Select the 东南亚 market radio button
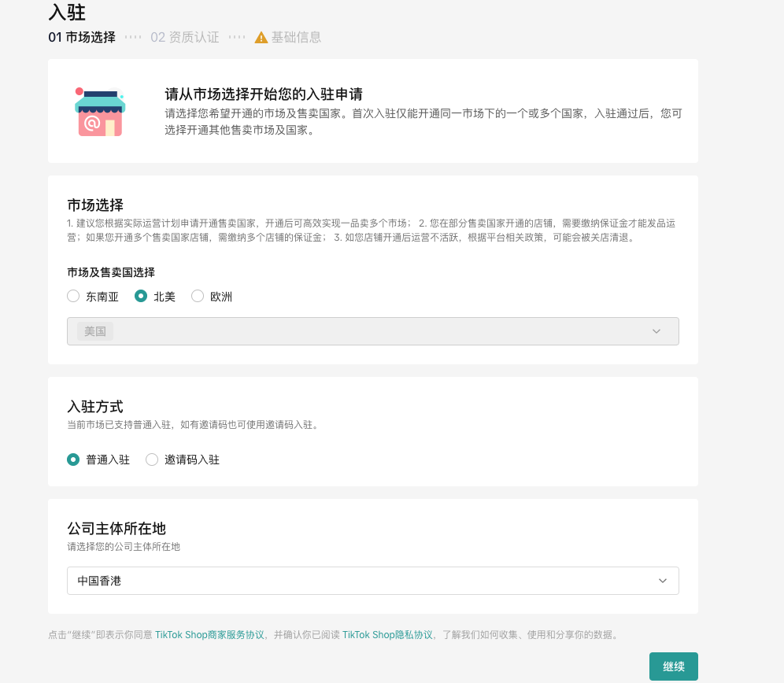 click(73, 297)
